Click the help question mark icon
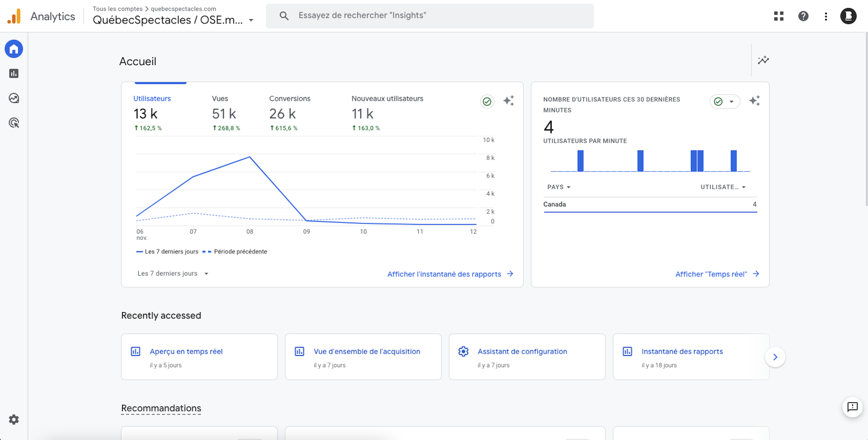The image size is (868, 440). [803, 16]
